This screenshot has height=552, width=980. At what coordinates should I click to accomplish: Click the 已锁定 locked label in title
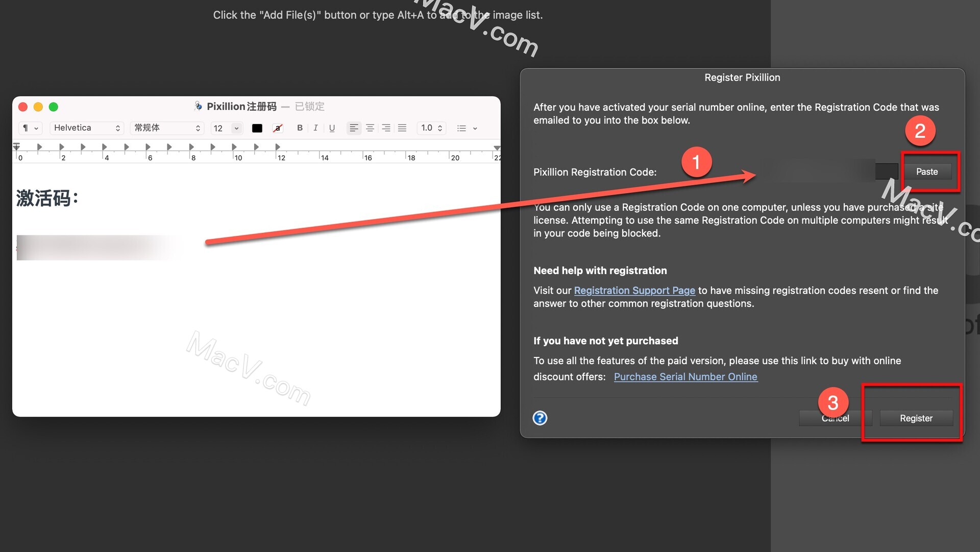pos(310,106)
